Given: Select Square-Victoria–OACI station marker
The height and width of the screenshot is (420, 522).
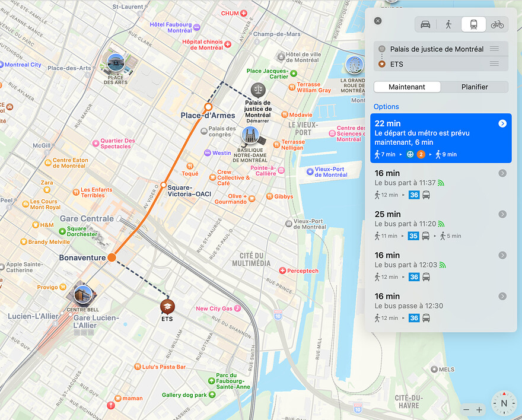Looking at the screenshot, I should tap(163, 184).
